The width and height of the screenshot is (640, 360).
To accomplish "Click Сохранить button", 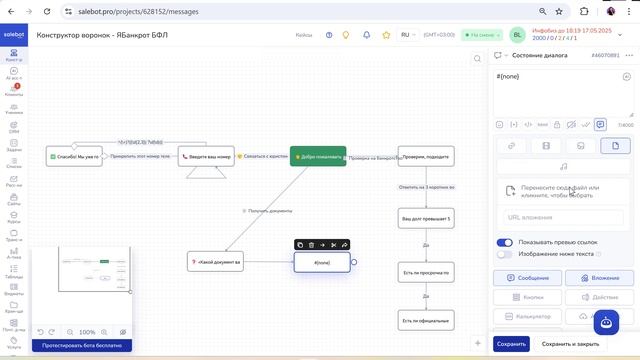I will coord(511,344).
